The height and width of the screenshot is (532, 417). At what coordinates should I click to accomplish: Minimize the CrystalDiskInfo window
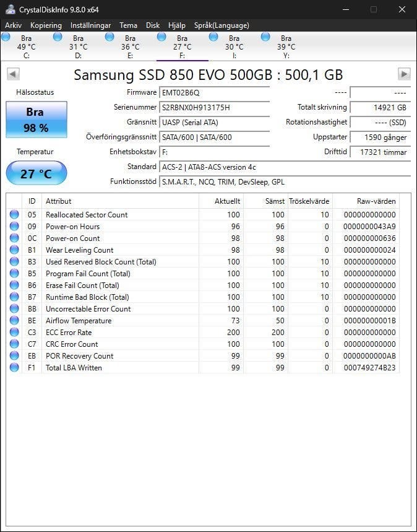(346, 9)
